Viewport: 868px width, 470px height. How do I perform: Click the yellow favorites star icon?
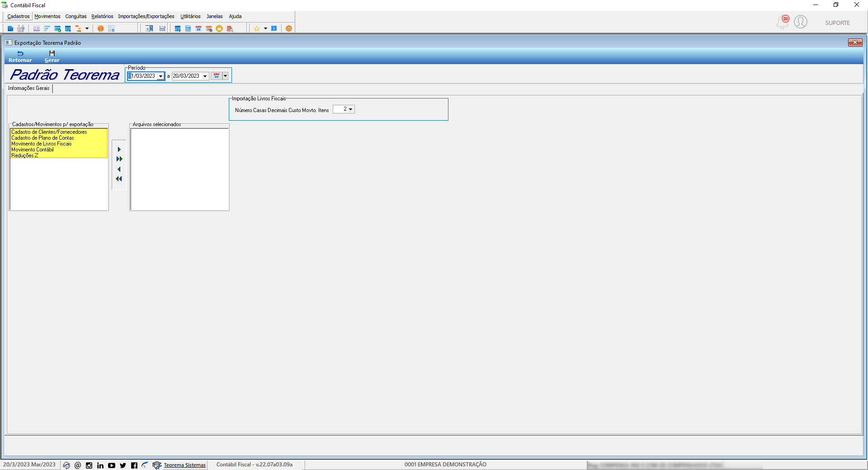click(x=257, y=28)
